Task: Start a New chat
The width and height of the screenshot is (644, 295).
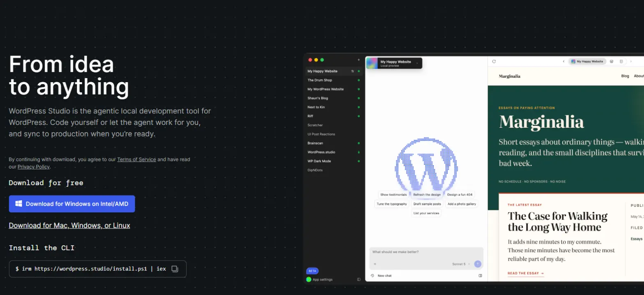Action: (x=384, y=276)
